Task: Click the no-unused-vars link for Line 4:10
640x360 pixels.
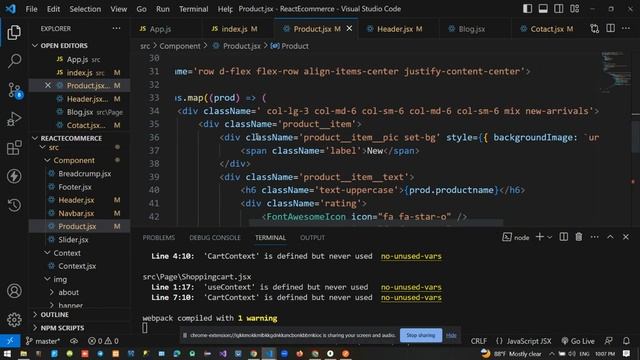Action: (411, 256)
